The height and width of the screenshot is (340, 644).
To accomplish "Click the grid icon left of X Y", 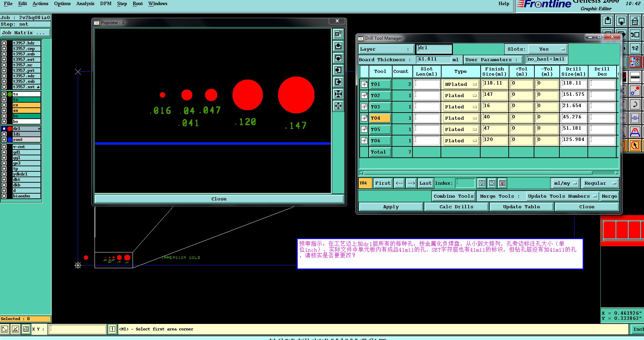I will point(26,329).
